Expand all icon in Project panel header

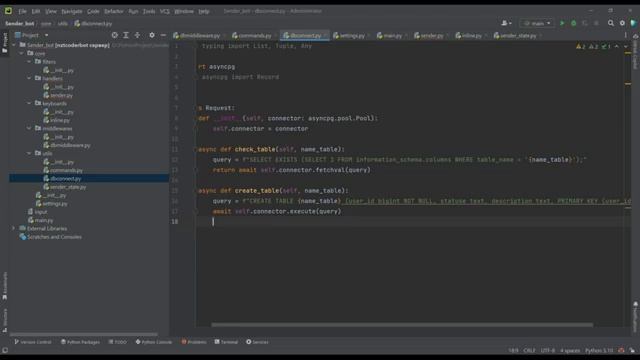[x=126, y=35]
